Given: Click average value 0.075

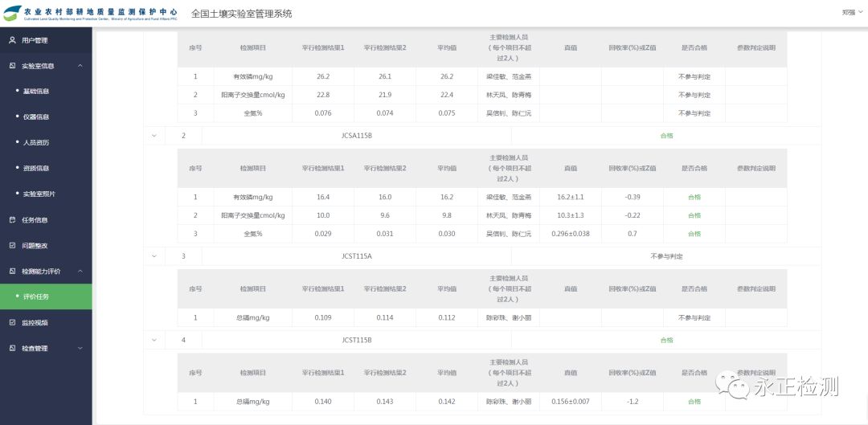Looking at the screenshot, I should (447, 113).
